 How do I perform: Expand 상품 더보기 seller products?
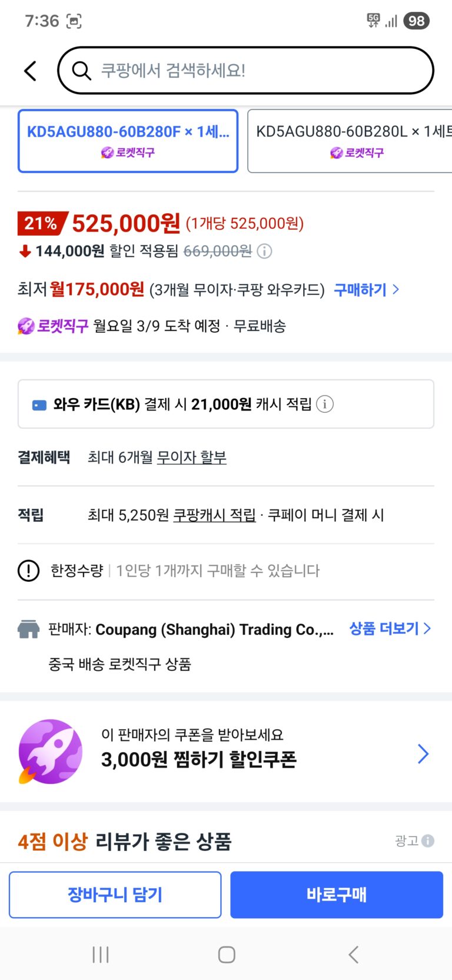[x=390, y=628]
